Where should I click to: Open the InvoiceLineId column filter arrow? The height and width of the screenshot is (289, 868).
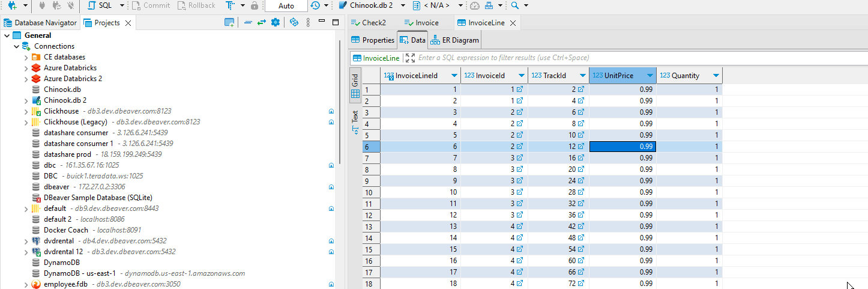pos(453,76)
